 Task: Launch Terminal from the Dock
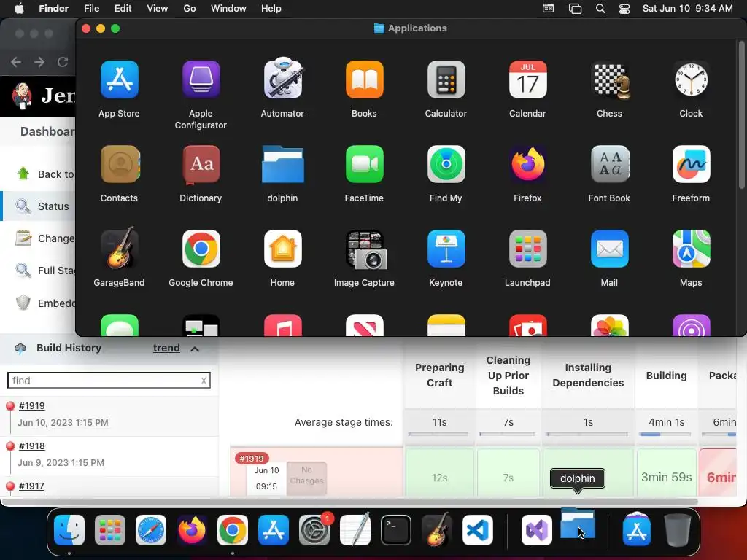396,529
